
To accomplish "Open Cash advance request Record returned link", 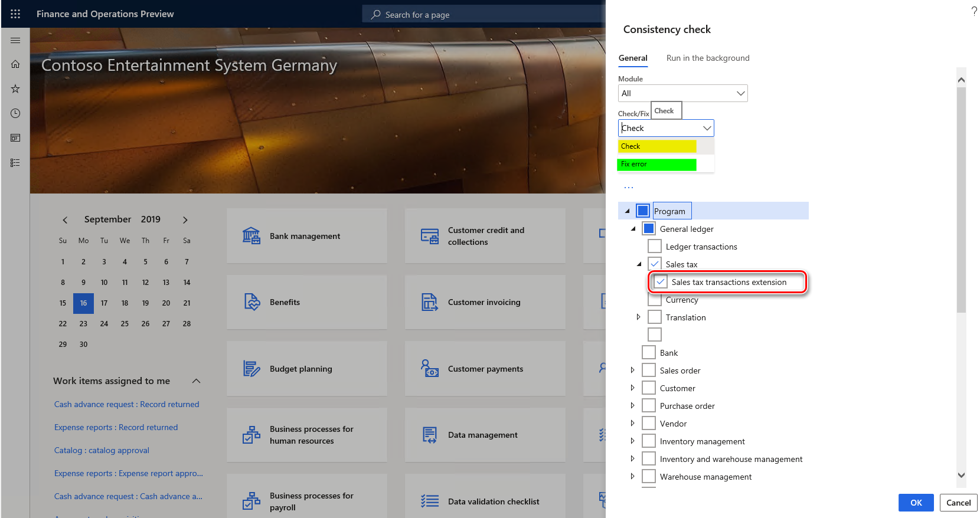I will (x=127, y=404).
